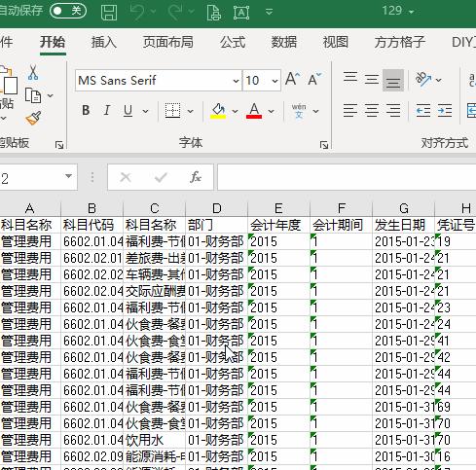The height and width of the screenshot is (470, 476).
Task: Select the 部门 header cell
Action: (217, 225)
